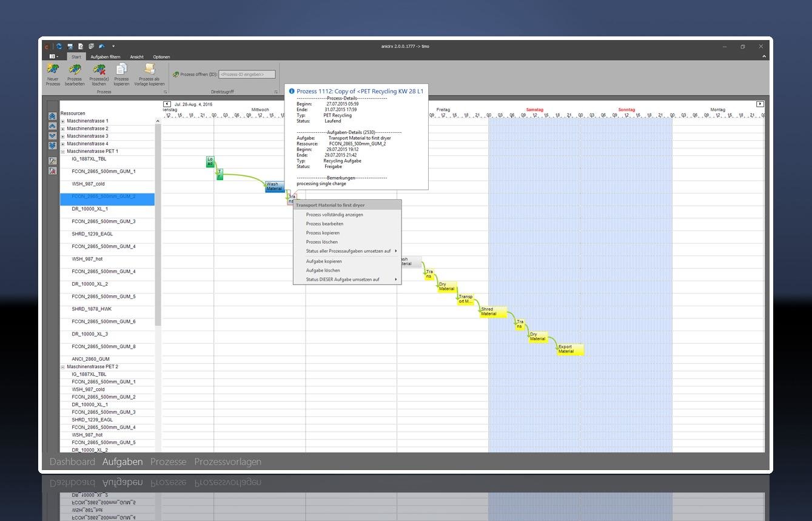
Task: Go to the previous week in the timeline
Action: pos(167,104)
